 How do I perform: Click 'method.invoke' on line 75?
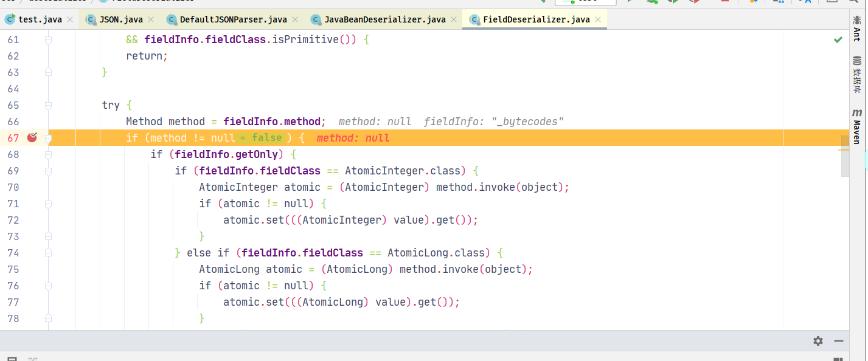(439, 269)
